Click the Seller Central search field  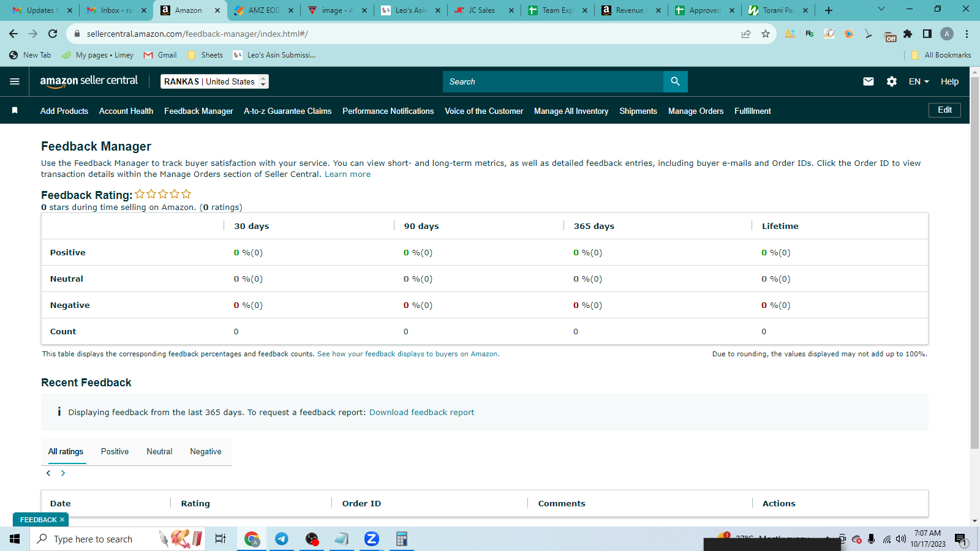(x=553, y=81)
